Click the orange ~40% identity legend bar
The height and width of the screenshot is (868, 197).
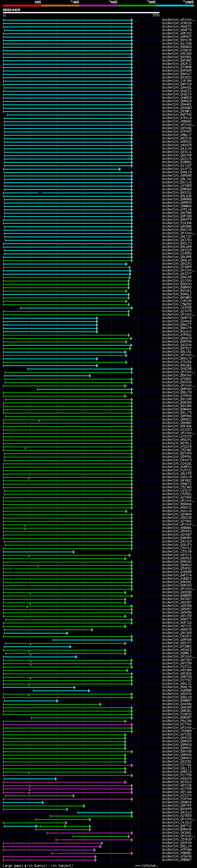coord(61,6)
